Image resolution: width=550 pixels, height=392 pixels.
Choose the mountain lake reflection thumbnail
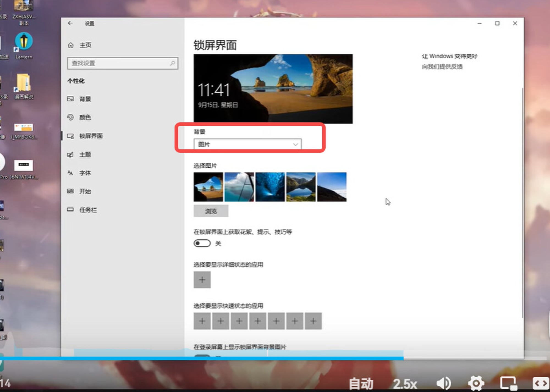(301, 187)
